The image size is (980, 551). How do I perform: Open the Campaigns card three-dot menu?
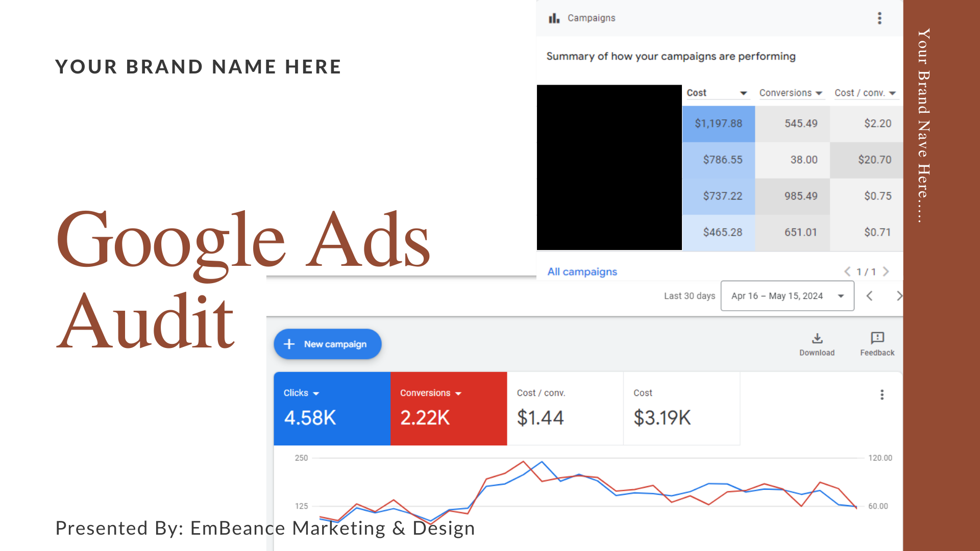pos(879,18)
